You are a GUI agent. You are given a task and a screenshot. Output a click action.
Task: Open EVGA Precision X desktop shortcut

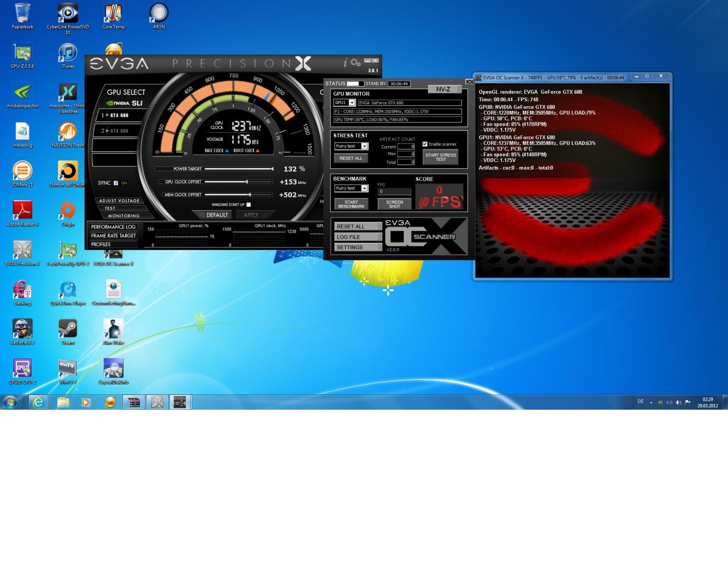pos(22,254)
